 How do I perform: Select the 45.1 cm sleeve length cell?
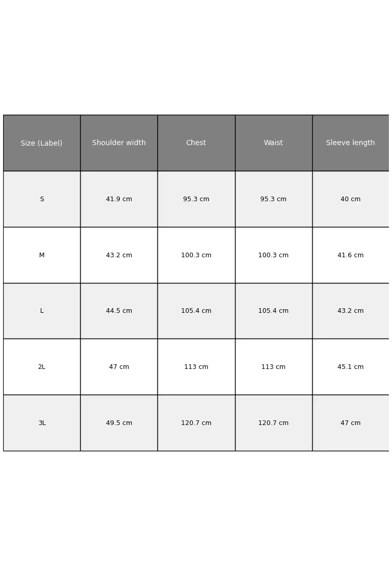coord(350,367)
